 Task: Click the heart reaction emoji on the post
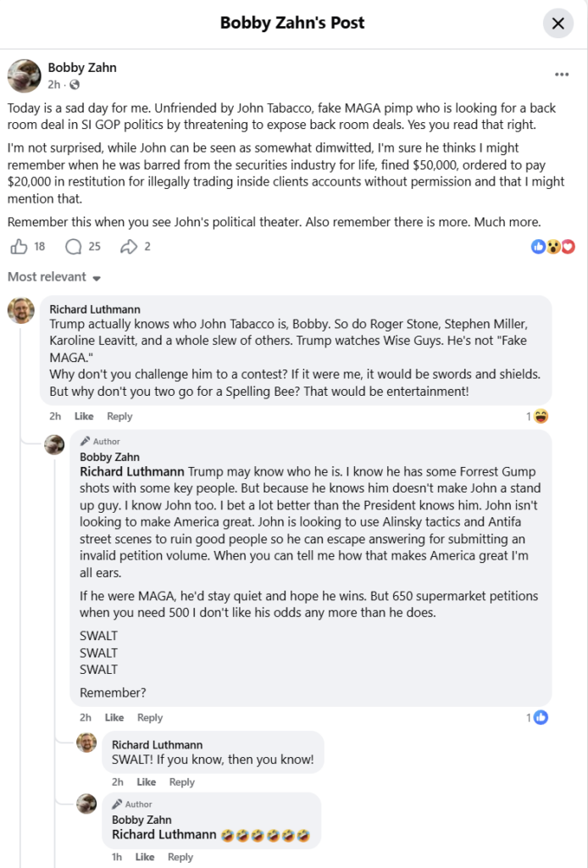[568, 246]
